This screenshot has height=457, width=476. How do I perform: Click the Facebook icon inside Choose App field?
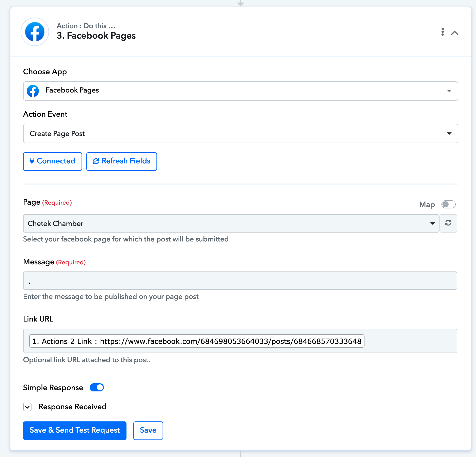click(x=33, y=91)
